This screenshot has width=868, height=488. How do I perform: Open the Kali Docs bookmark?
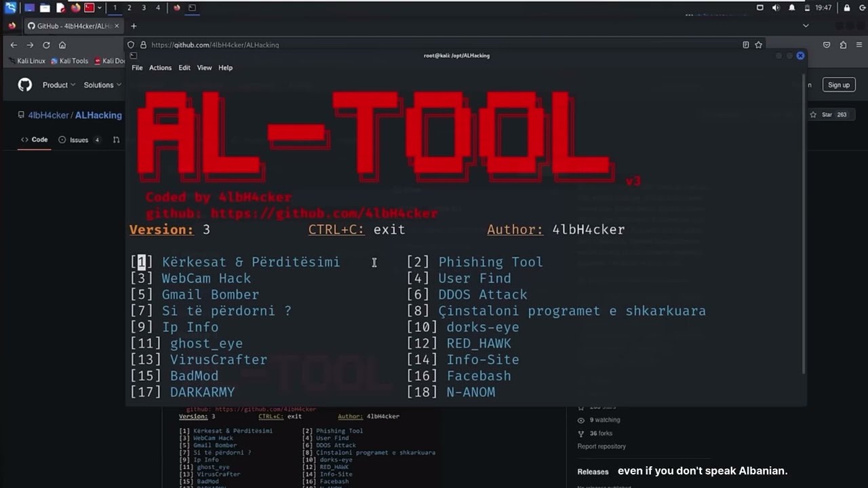coord(110,61)
